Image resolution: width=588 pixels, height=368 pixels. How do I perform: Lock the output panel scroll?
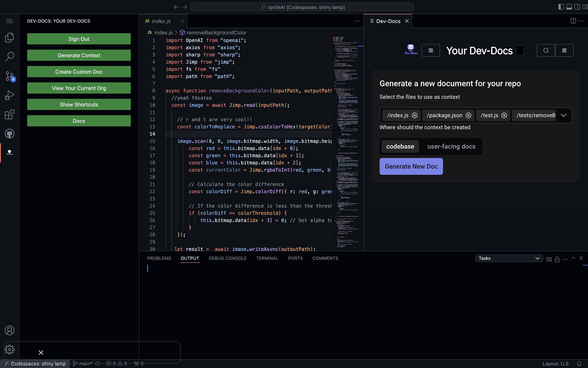557,259
